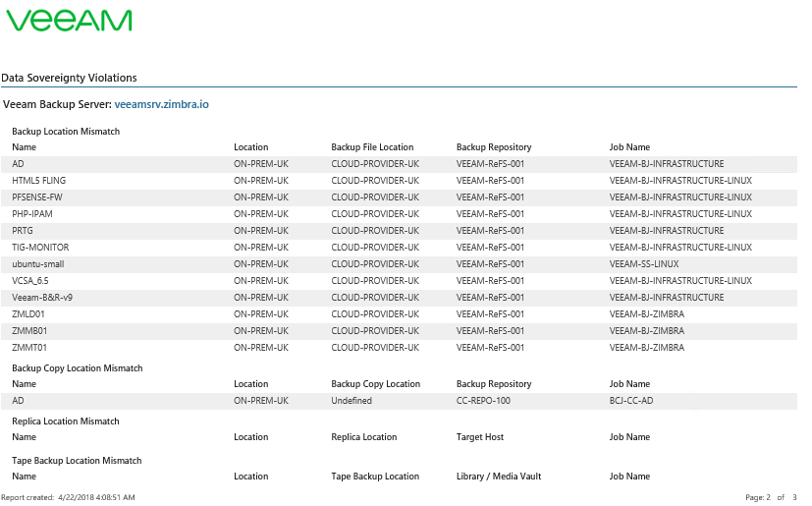Select the Target Host column header
The height and width of the screenshot is (506, 812).
[479, 437]
